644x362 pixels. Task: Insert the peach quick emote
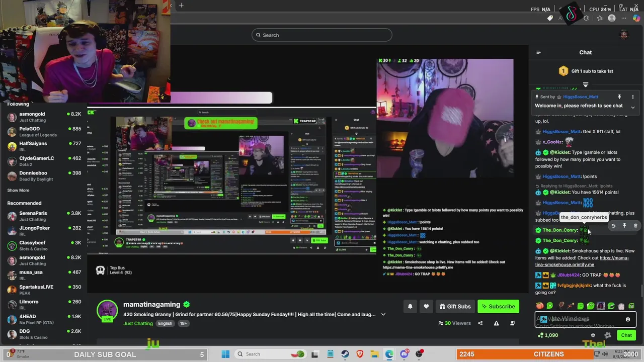[539, 306]
